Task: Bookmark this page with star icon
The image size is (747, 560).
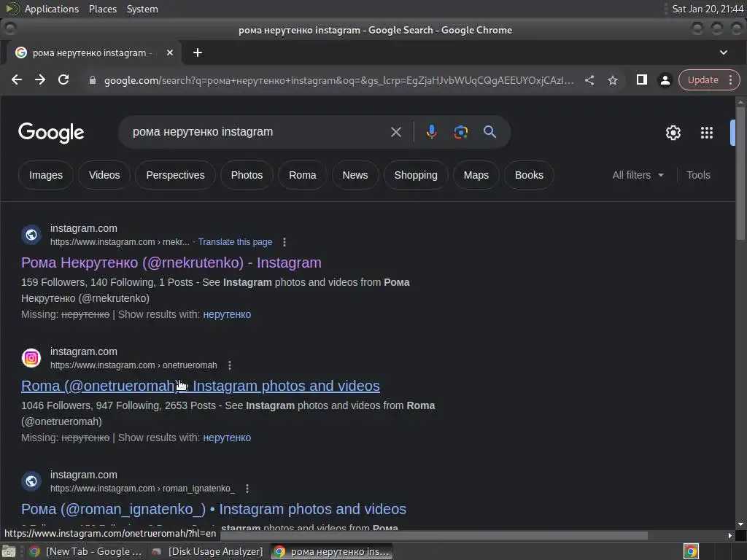Action: (613, 80)
